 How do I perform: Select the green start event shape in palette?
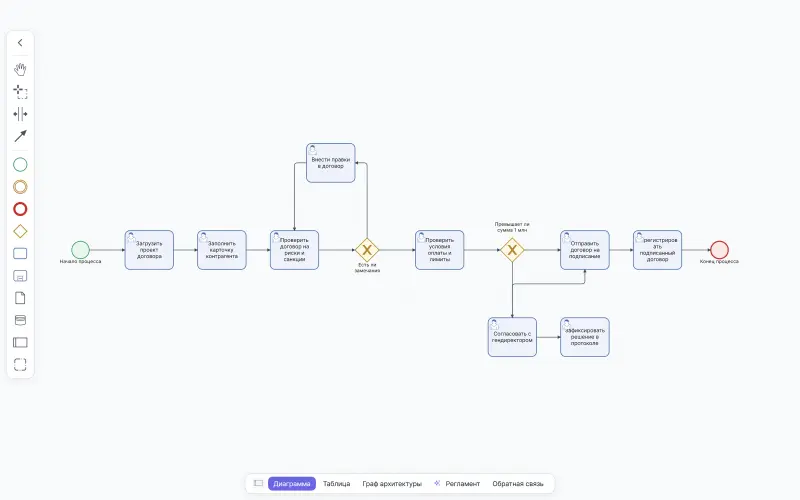(x=20, y=165)
